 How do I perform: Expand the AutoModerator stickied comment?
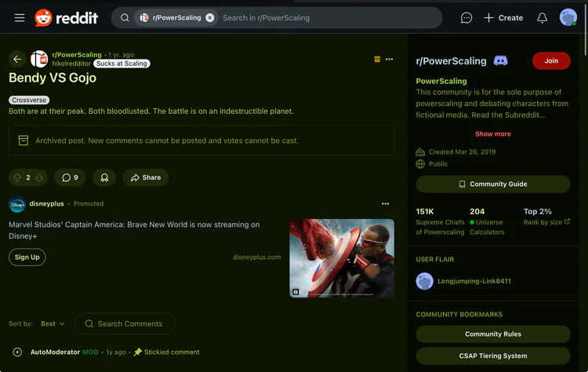17,352
